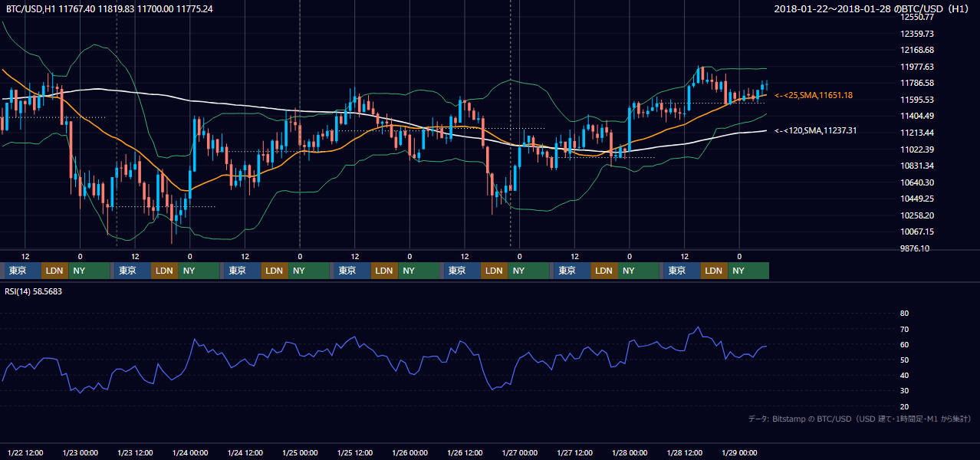The image size is (980, 460).
Task: Select the 1/26 12:00 time label
Action: pyautogui.click(x=465, y=452)
